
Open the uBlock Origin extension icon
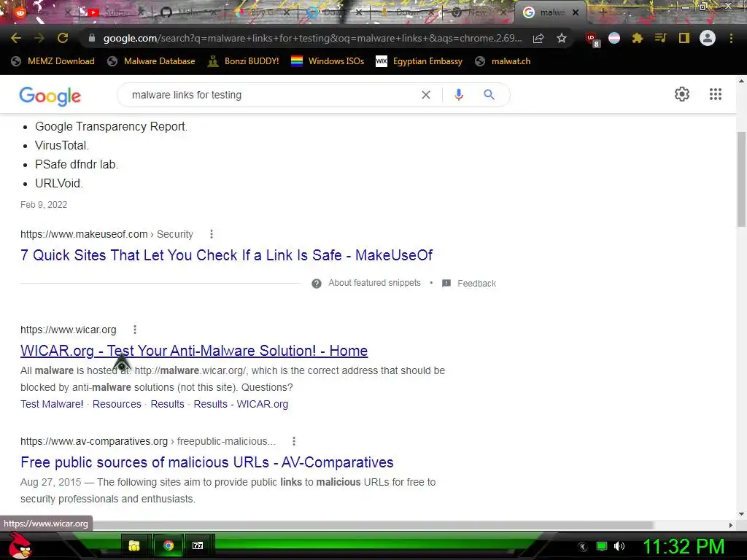click(592, 39)
